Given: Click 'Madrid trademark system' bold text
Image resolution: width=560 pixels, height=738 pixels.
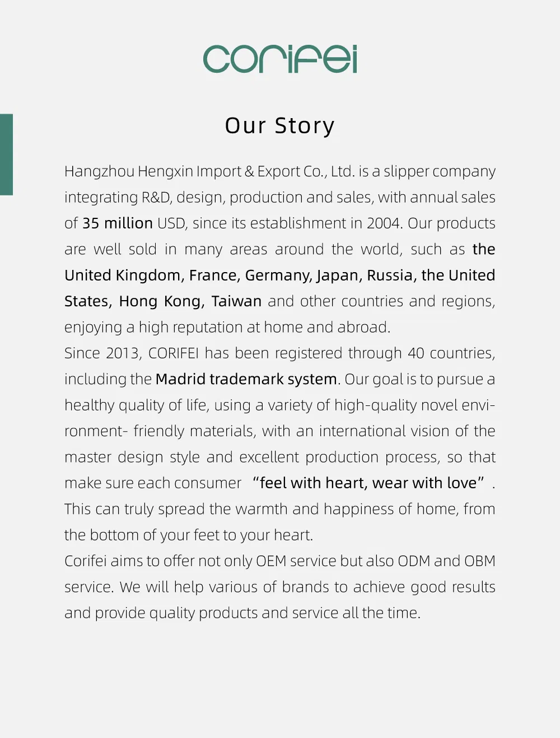Looking at the screenshot, I should click(246, 379).
